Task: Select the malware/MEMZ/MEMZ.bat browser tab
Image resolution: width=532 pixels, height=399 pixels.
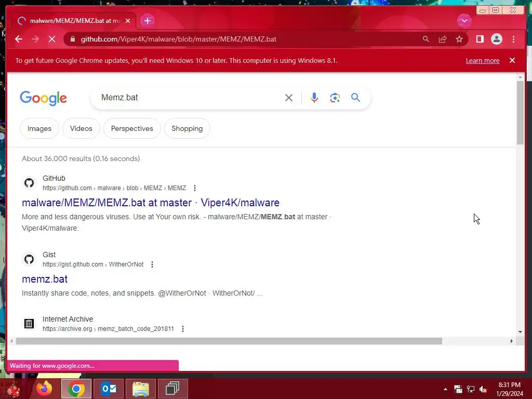Action: click(74, 21)
